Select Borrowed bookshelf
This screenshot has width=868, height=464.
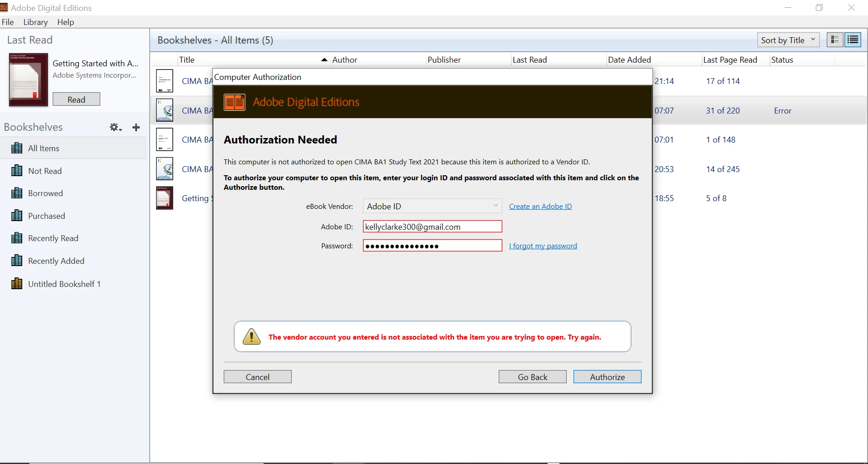click(73, 193)
